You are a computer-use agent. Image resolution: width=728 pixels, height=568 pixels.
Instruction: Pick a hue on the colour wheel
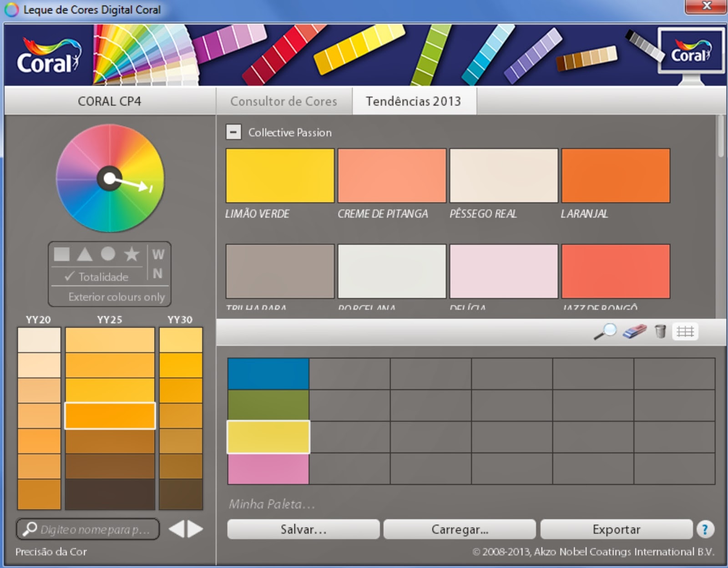[x=110, y=178]
